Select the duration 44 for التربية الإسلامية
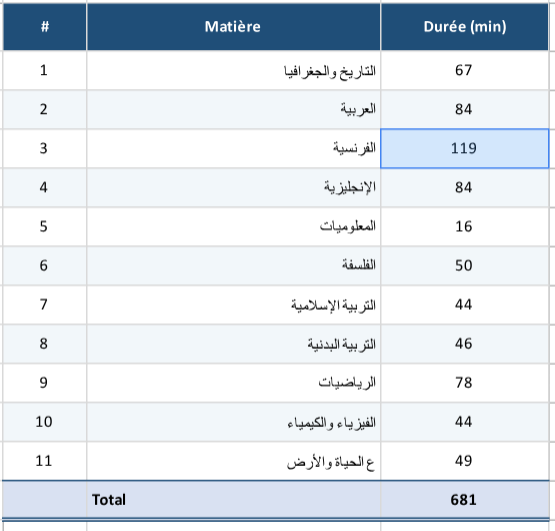555x531 pixels. [465, 305]
